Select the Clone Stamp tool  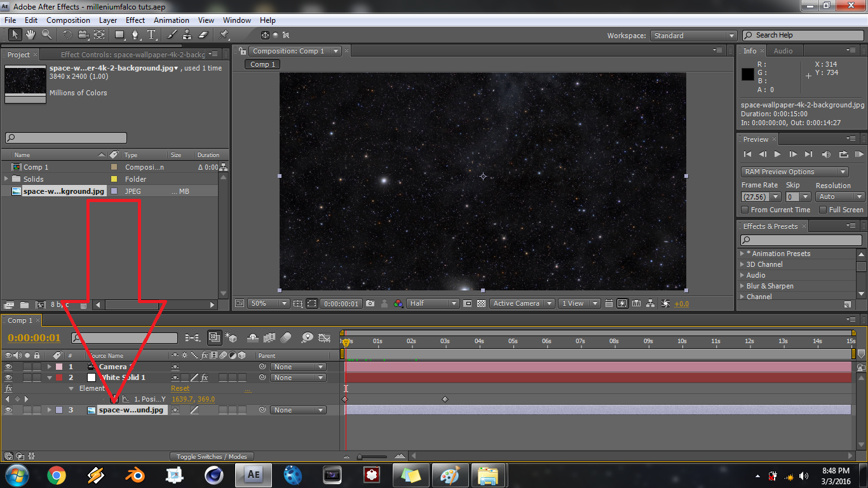click(x=187, y=34)
